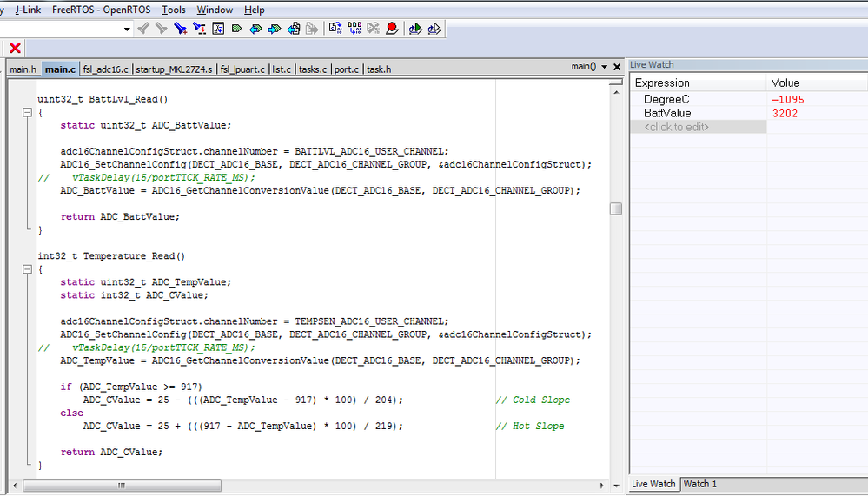
Task: Click the '// Hot Slope' comment
Action: (x=530, y=426)
